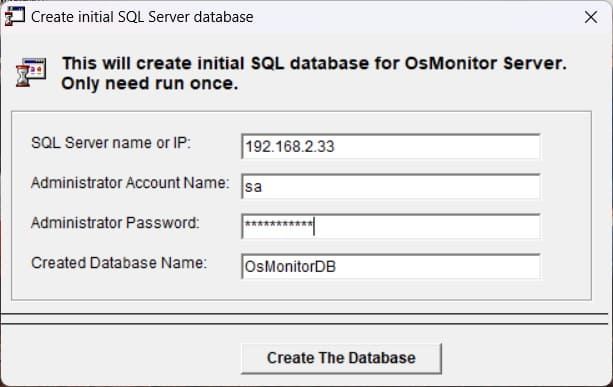Click the 'Administrator Password:' label

[115, 223]
